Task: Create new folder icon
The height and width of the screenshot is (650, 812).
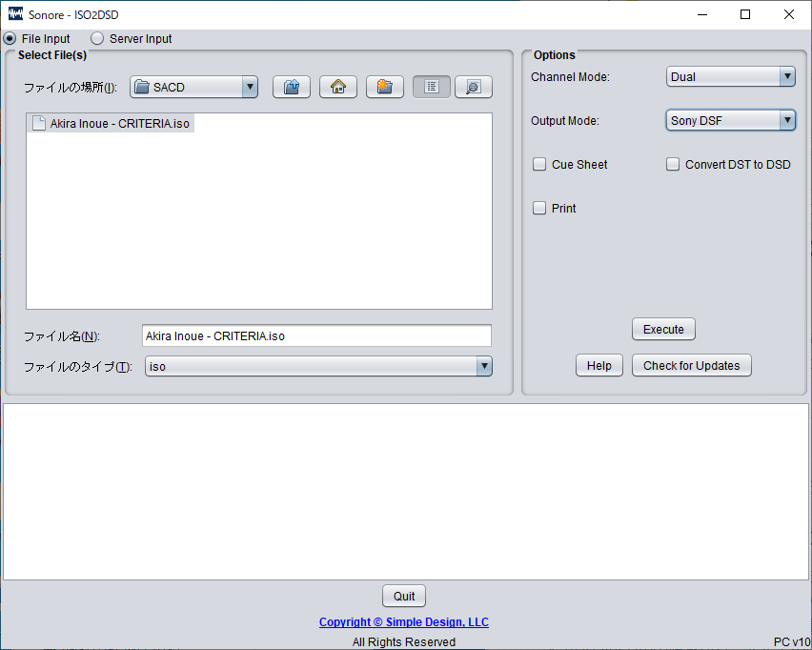Action: (x=385, y=87)
